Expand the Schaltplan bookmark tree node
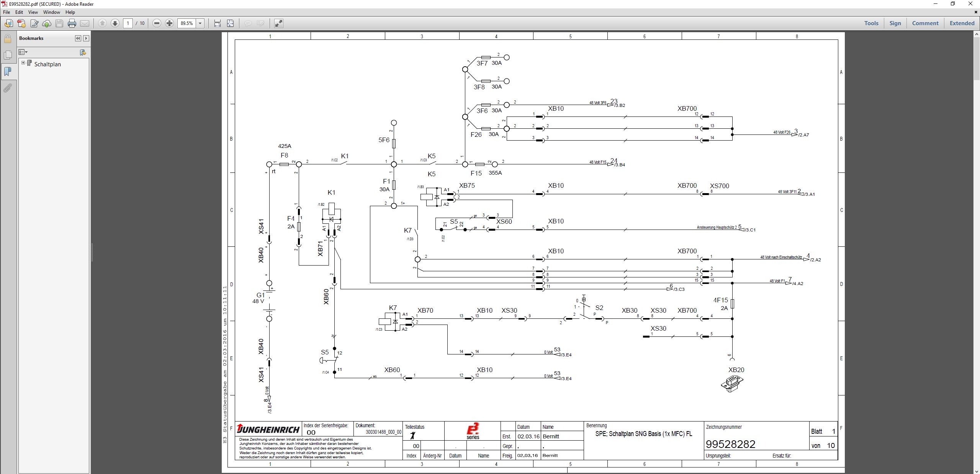This screenshot has height=474, width=980. pyautogui.click(x=23, y=63)
